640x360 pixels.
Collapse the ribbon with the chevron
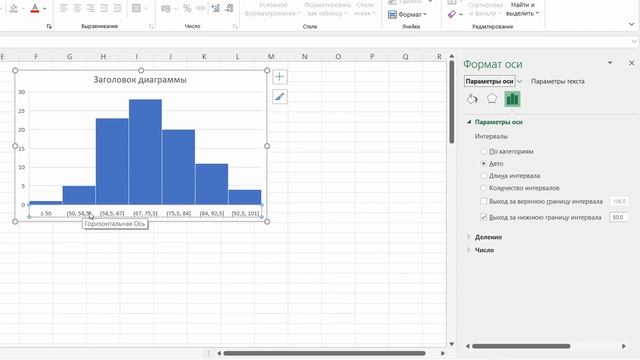631,25
